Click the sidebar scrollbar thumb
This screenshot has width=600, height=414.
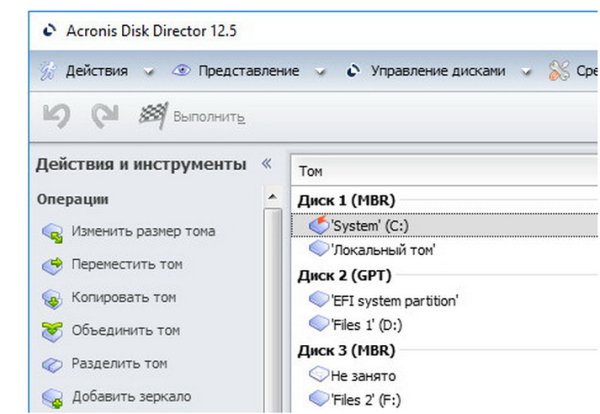272,310
